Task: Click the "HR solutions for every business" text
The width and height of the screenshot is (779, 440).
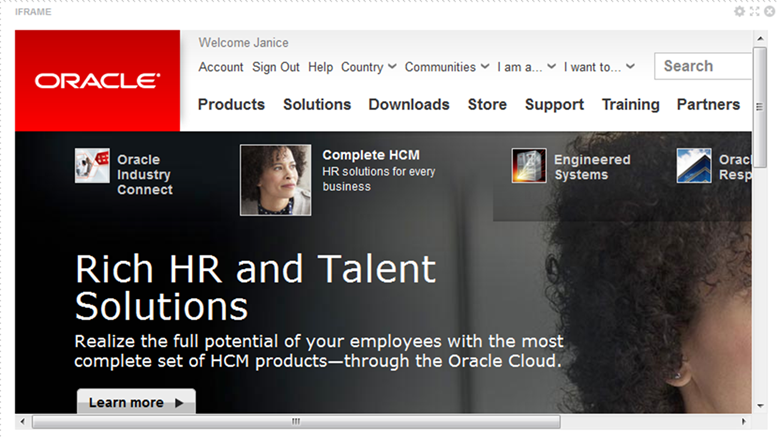Action: 379,179
